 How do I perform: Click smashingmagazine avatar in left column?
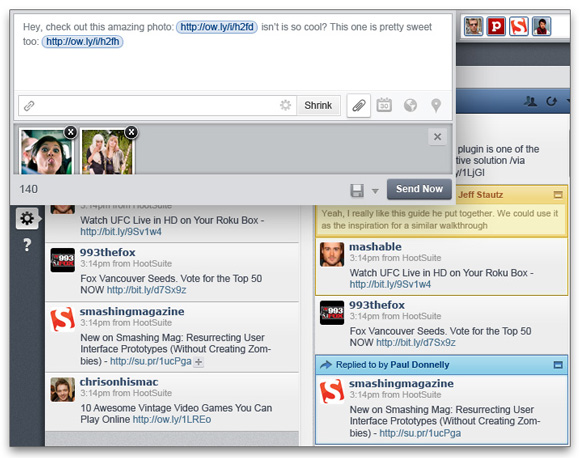[x=63, y=319]
